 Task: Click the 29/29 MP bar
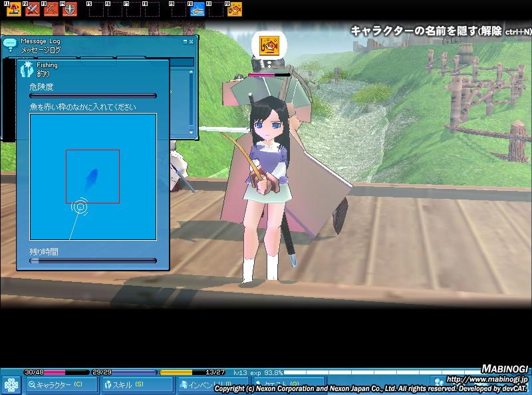(x=124, y=372)
